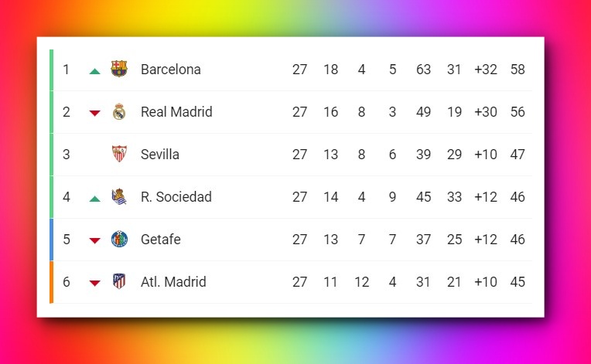This screenshot has width=591, height=364.
Task: Click the Barcelona club crest
Action: click(x=119, y=69)
